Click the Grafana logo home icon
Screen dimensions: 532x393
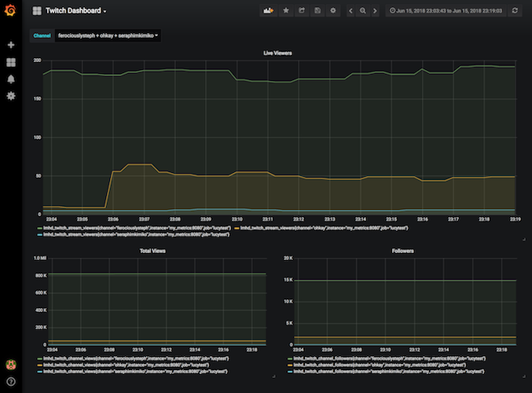coord(10,10)
